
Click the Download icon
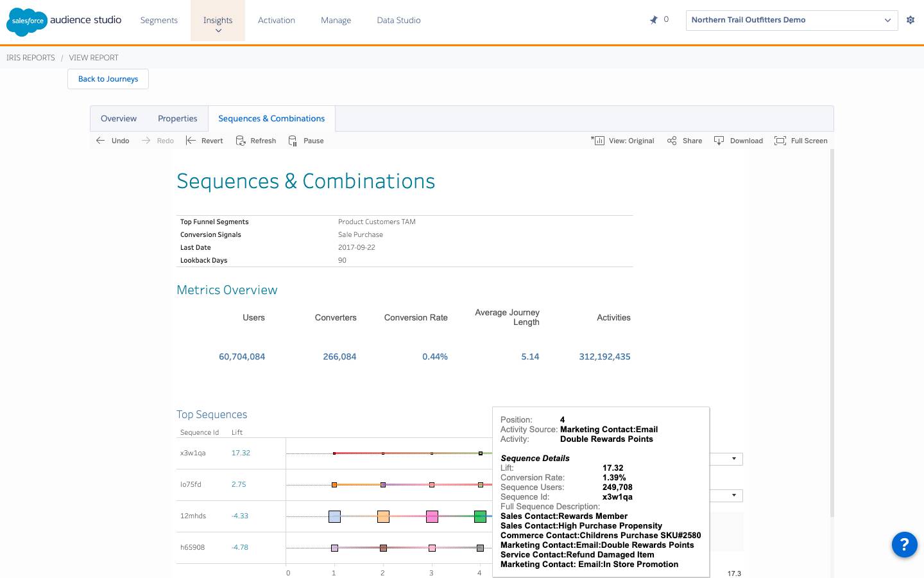click(x=719, y=141)
